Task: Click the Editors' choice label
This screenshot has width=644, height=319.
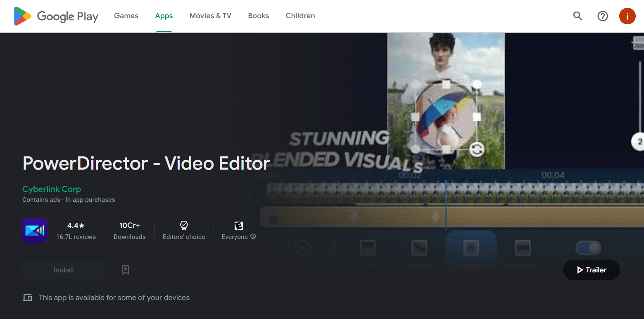Action: click(184, 237)
